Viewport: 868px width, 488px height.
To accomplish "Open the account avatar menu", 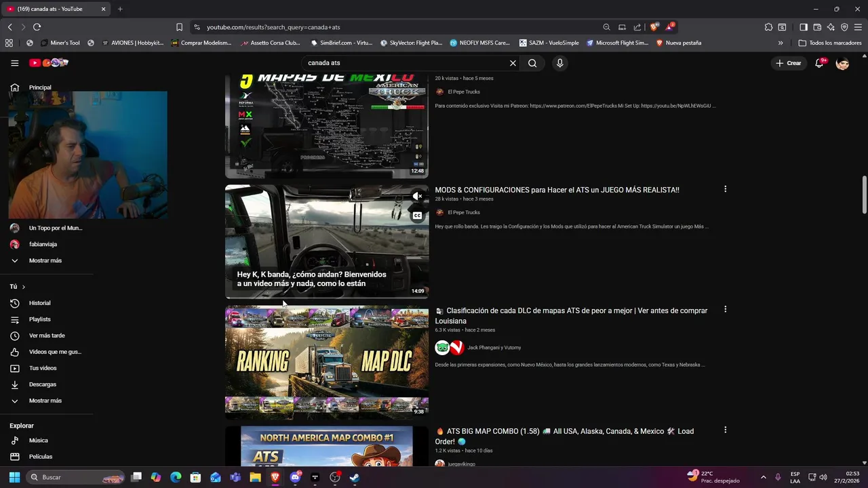I will coord(842,63).
